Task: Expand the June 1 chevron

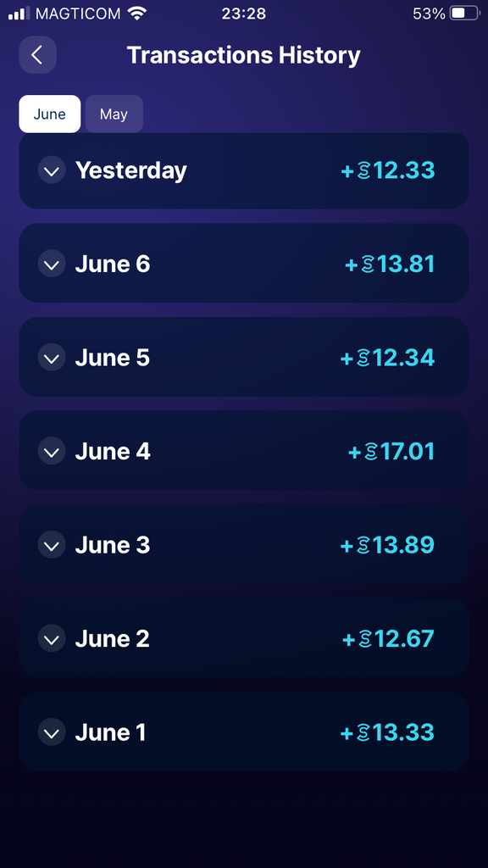Action: 52,732
